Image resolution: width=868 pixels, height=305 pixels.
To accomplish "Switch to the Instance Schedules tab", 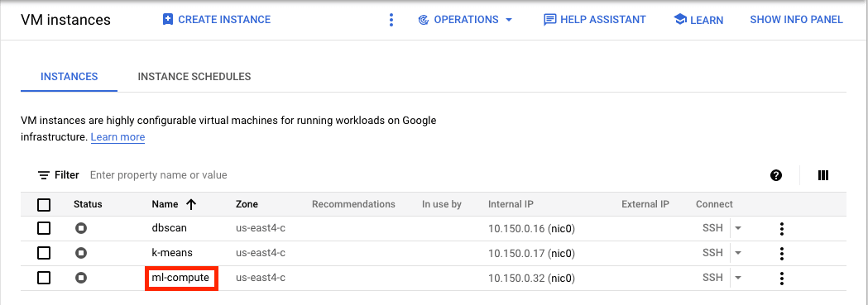I will coord(194,77).
